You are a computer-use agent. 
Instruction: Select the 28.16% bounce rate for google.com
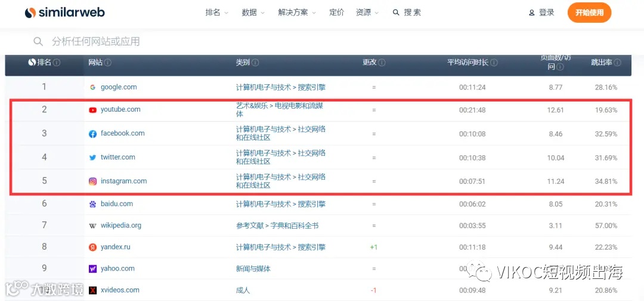point(606,87)
